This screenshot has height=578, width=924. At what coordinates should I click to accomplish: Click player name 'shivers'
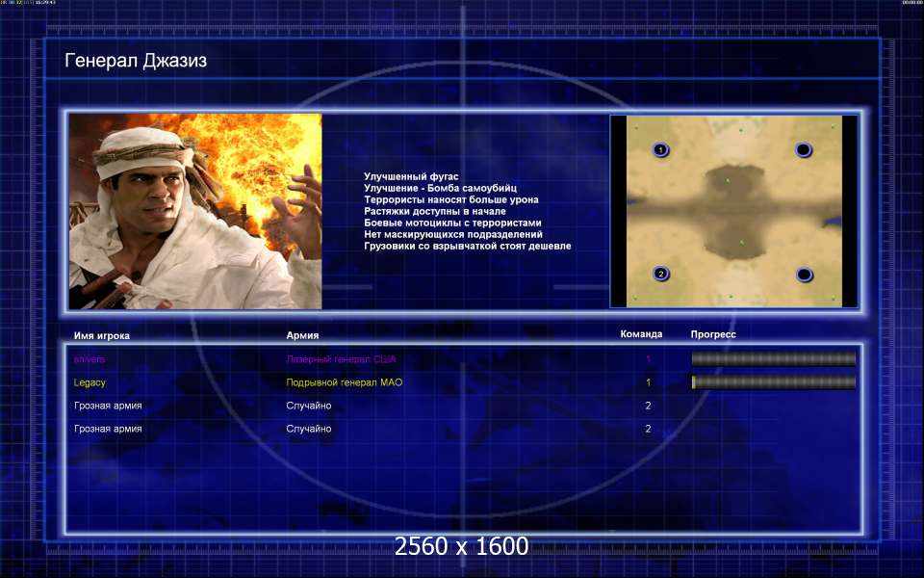(x=90, y=359)
